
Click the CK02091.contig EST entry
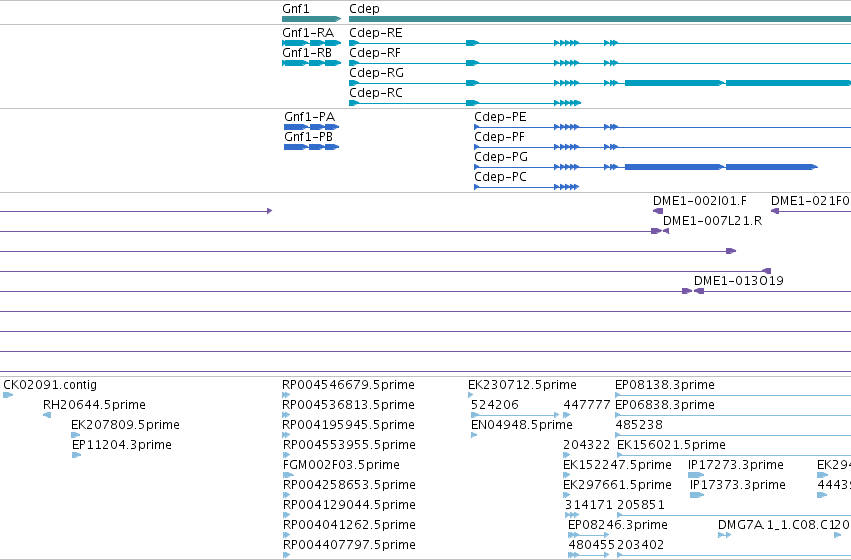coord(50,385)
